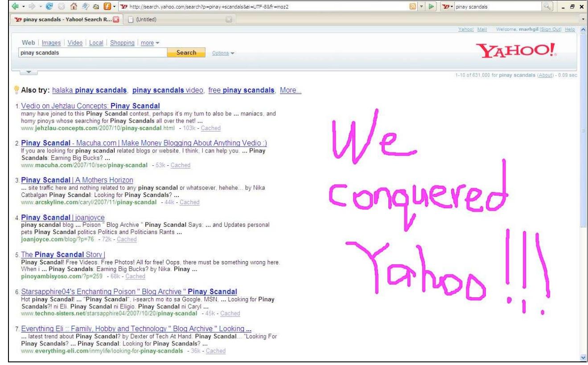This screenshot has height=365, width=588.
Task: Select the Shopping search category
Action: tap(122, 43)
